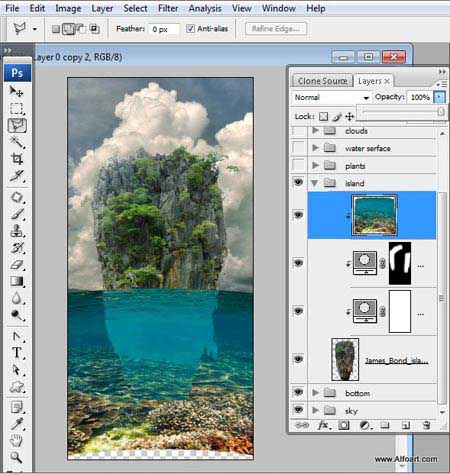Click the black layer mask thumbnail
The image size is (450, 474).
click(x=400, y=263)
